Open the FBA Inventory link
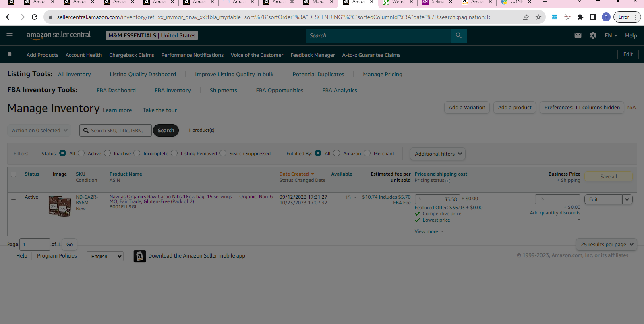 point(173,90)
